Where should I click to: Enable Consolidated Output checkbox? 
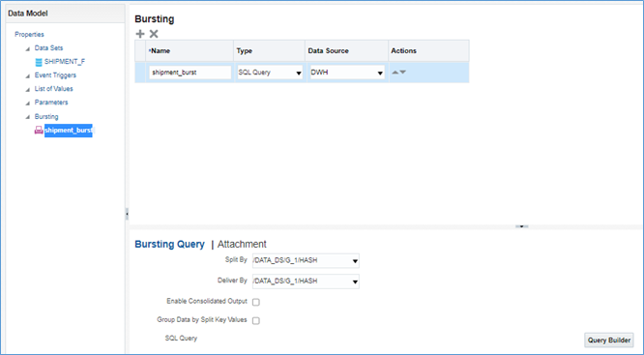(256, 302)
